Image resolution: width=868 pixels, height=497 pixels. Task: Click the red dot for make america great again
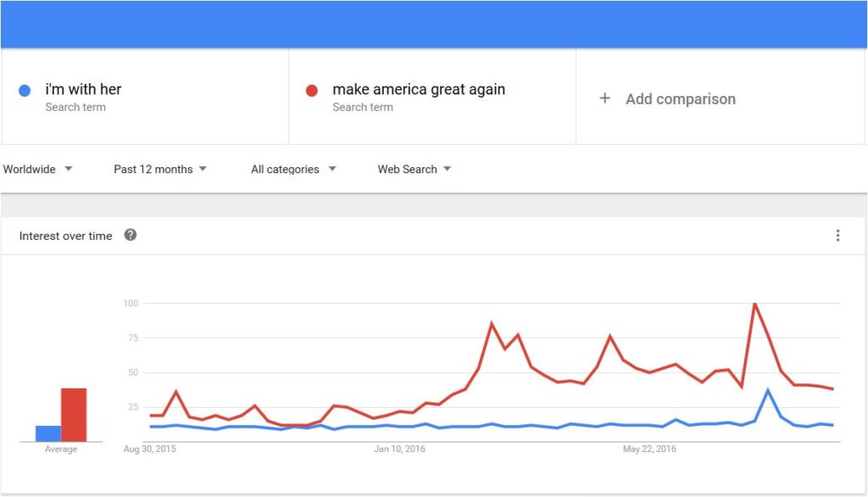312,90
